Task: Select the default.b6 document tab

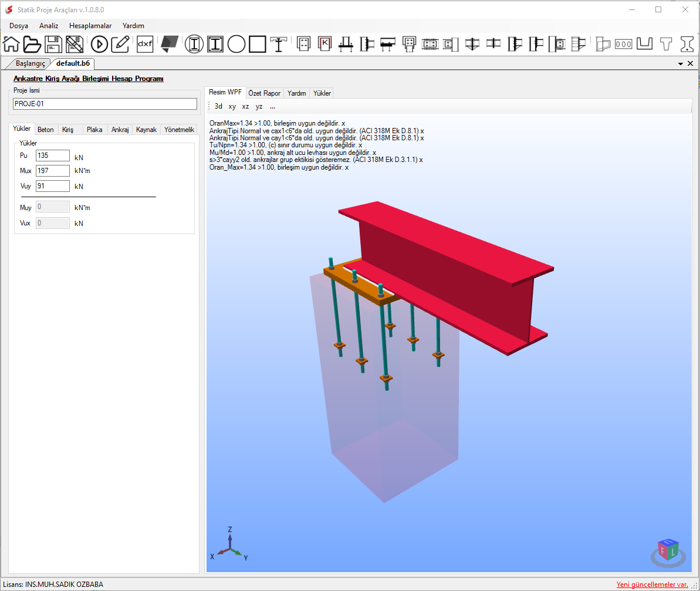Action: [73, 63]
